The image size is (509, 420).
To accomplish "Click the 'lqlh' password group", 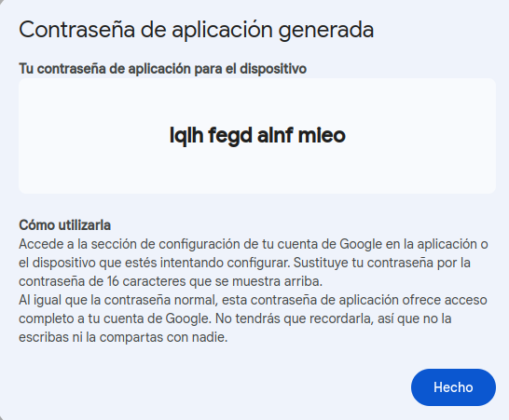I will pos(186,135).
